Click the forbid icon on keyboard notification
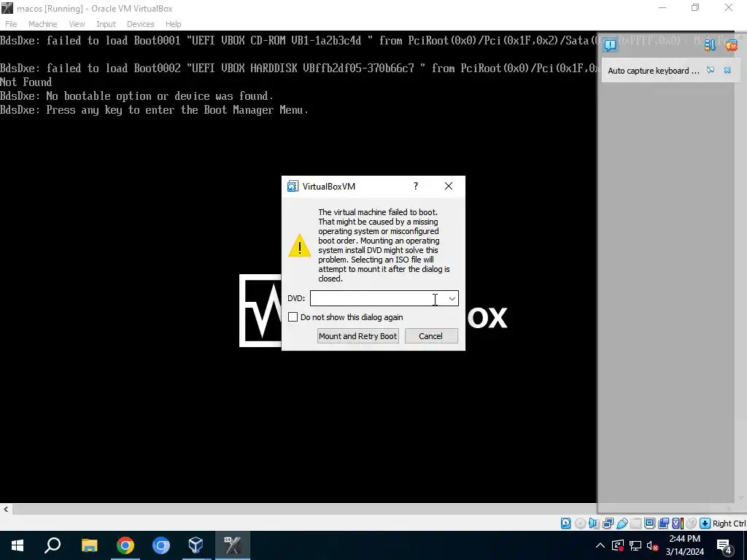 click(711, 70)
